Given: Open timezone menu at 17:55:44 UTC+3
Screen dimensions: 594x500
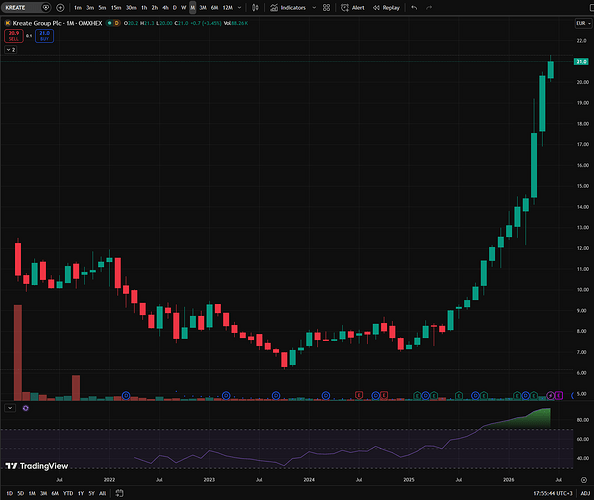Looking at the screenshot, I should point(553,493).
